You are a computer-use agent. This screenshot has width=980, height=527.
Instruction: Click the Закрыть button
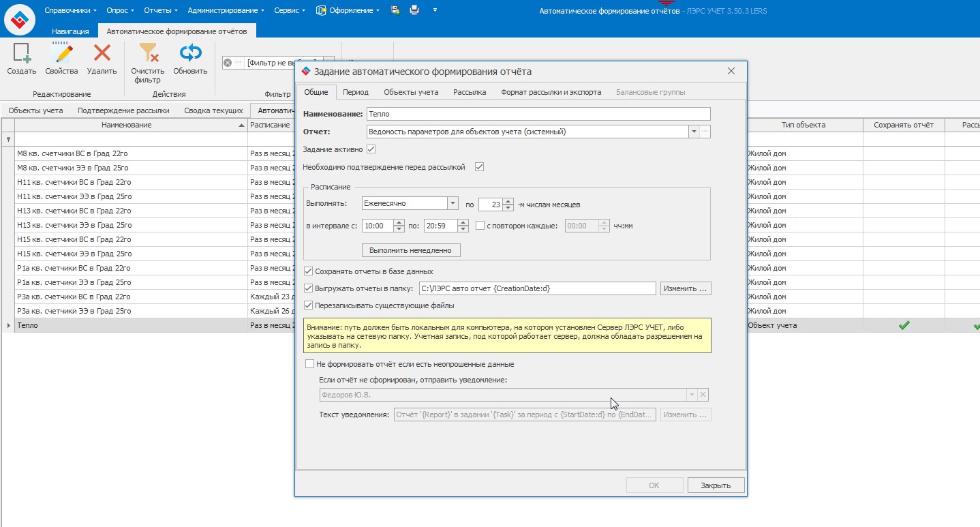[x=715, y=485]
